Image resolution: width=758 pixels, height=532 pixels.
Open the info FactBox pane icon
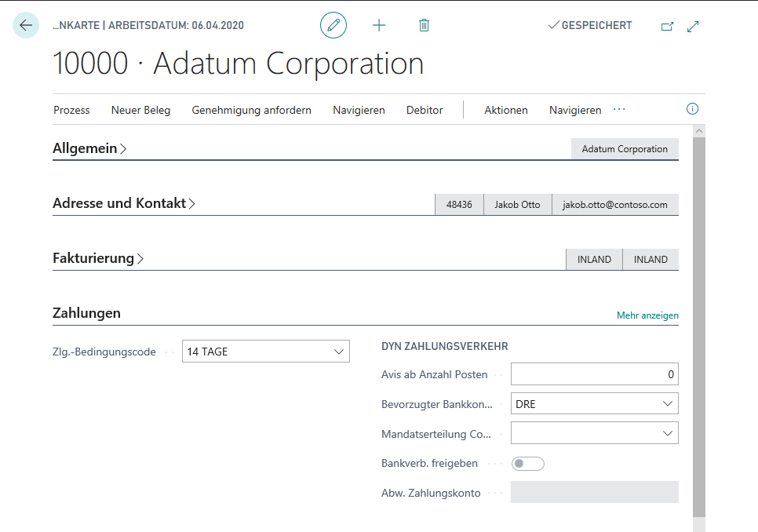(692, 109)
